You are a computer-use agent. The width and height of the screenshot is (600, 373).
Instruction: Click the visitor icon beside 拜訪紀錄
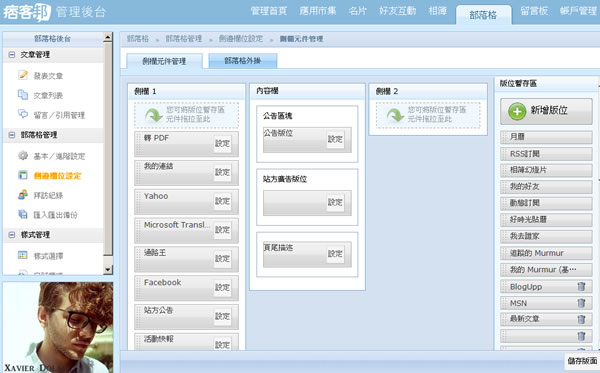pyautogui.click(x=23, y=195)
